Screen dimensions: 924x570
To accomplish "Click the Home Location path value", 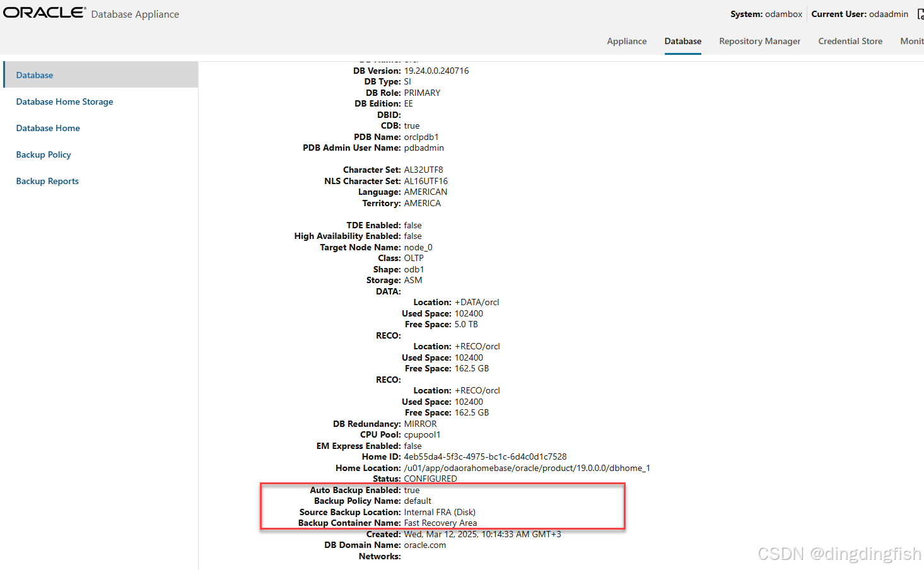I will [x=527, y=468].
